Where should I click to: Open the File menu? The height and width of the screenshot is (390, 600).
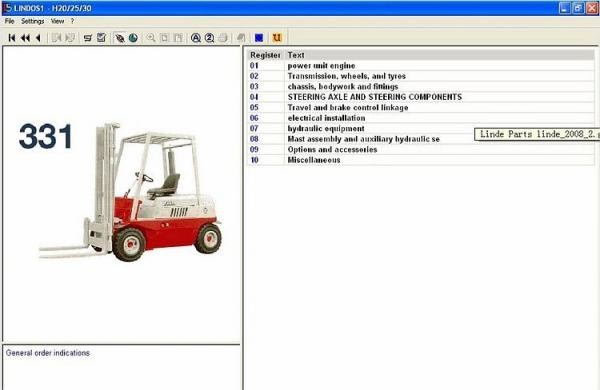click(10, 21)
